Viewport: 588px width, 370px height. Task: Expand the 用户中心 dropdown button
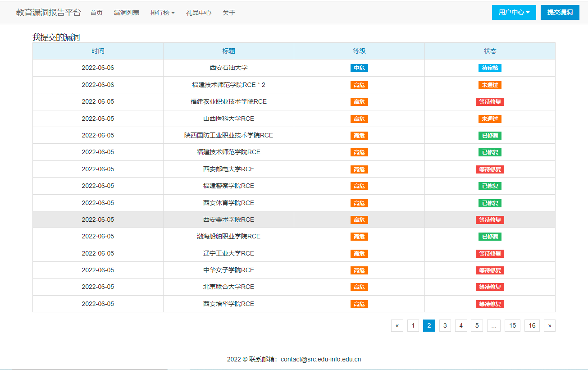pyautogui.click(x=514, y=13)
